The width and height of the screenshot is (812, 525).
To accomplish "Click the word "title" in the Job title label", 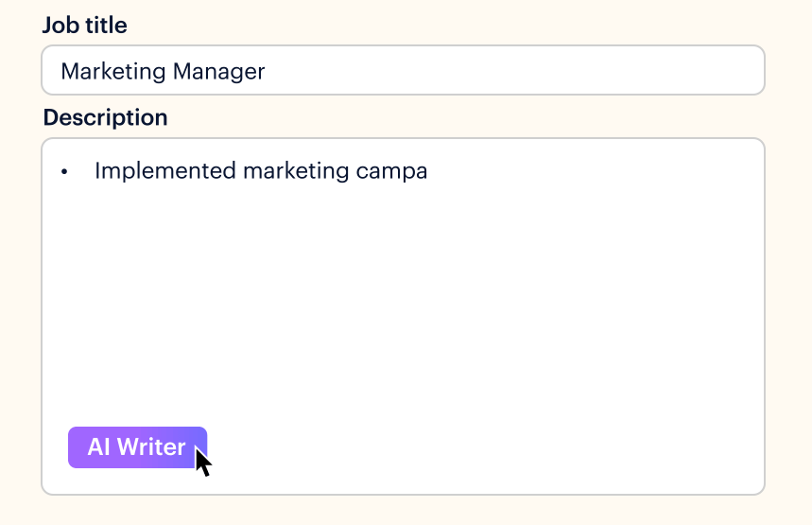I will point(106,25).
